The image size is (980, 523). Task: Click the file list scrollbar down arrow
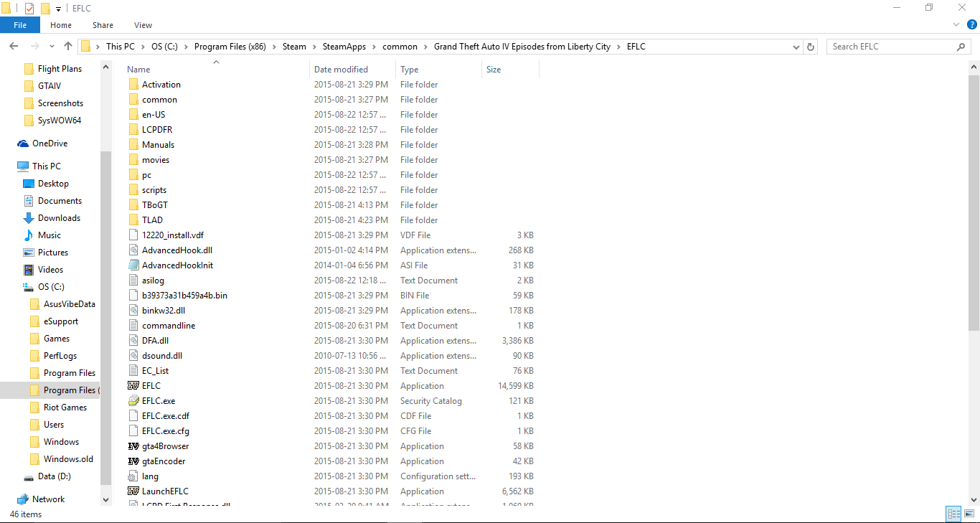point(974,499)
